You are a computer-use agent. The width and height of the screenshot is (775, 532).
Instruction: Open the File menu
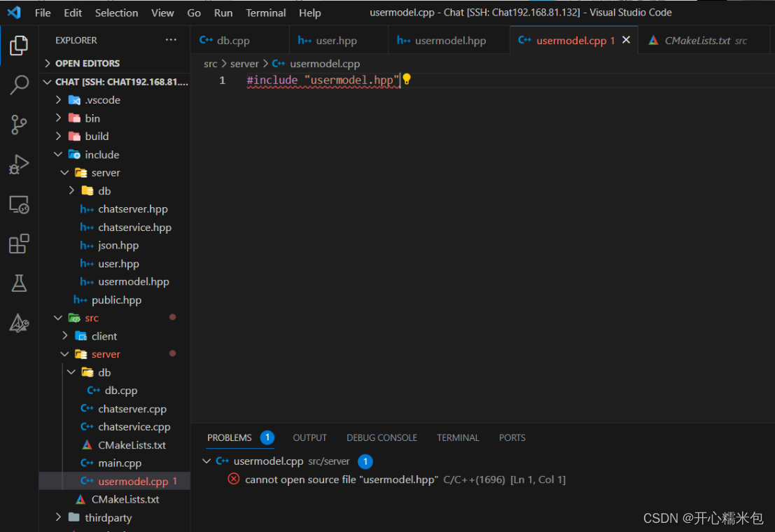coord(43,13)
